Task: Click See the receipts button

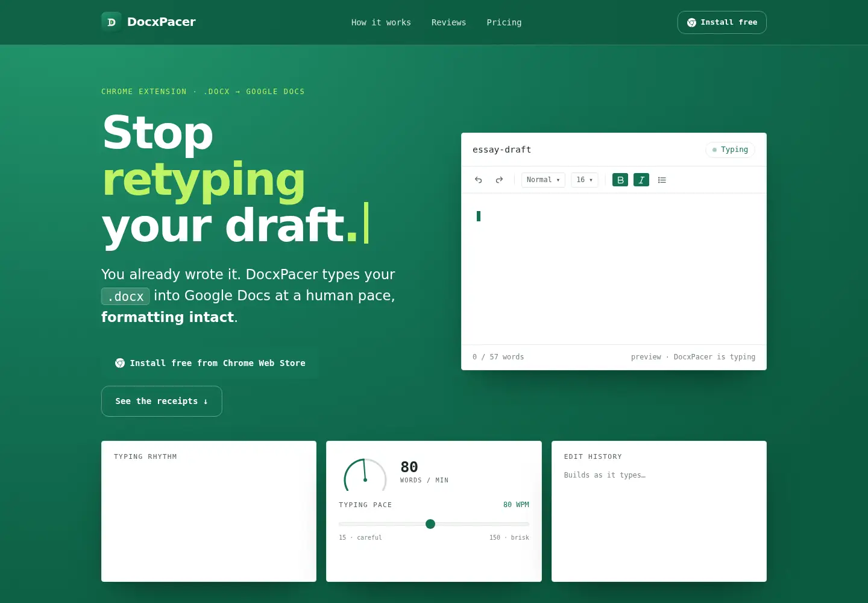Action: pyautogui.click(x=162, y=401)
